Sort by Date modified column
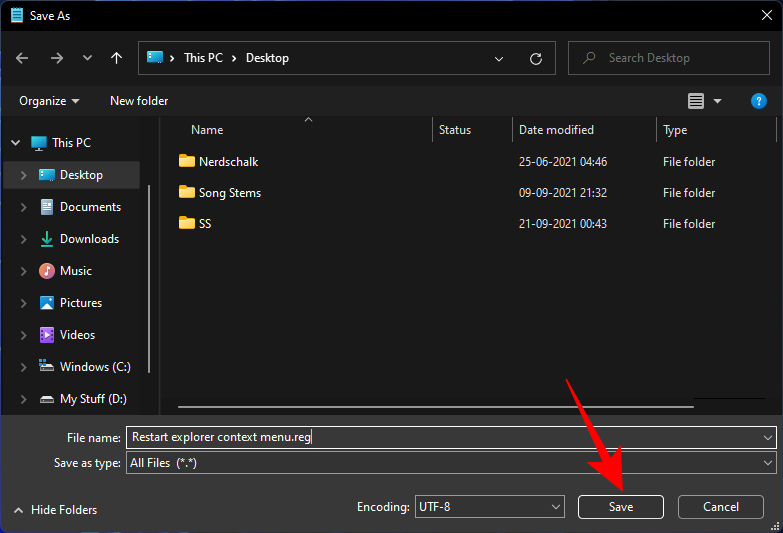 coord(556,130)
